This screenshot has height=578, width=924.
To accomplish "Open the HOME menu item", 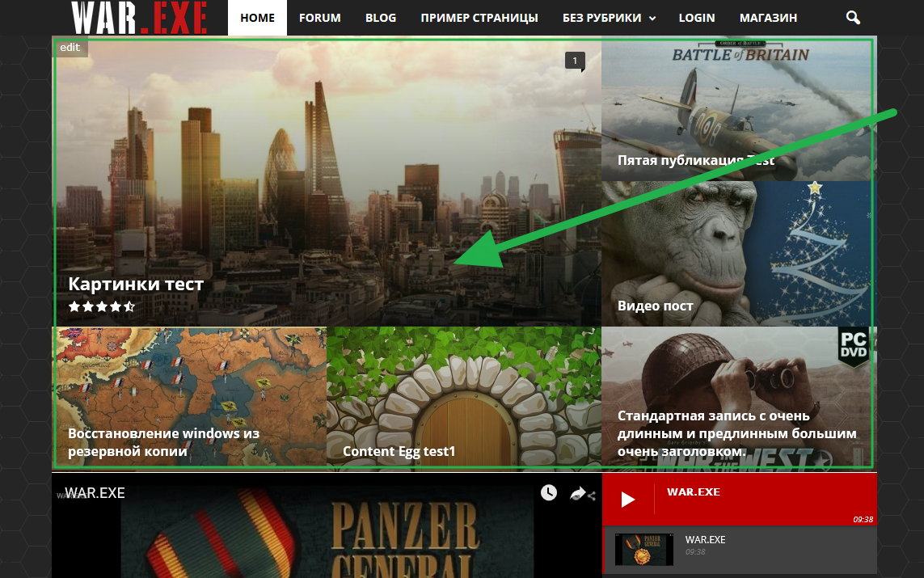I will tap(258, 18).
